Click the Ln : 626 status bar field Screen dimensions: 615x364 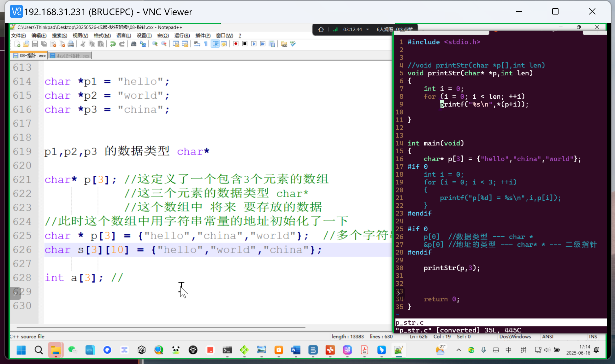pyautogui.click(x=418, y=337)
